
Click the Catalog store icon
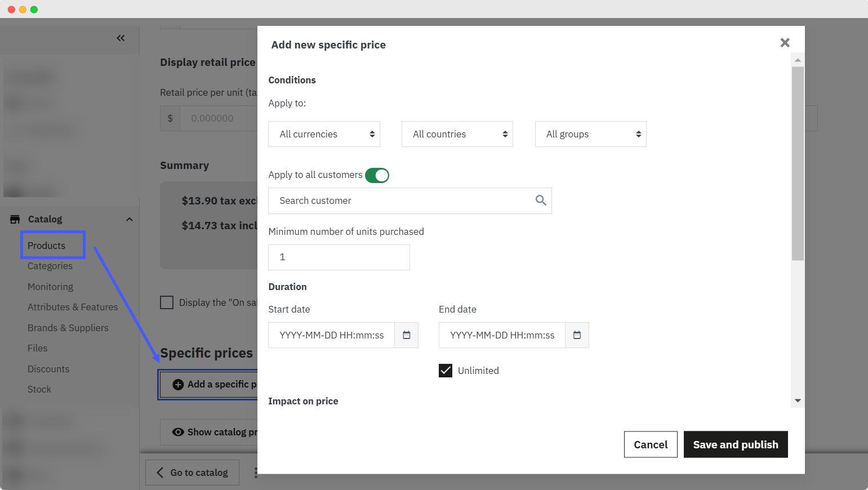coord(15,219)
